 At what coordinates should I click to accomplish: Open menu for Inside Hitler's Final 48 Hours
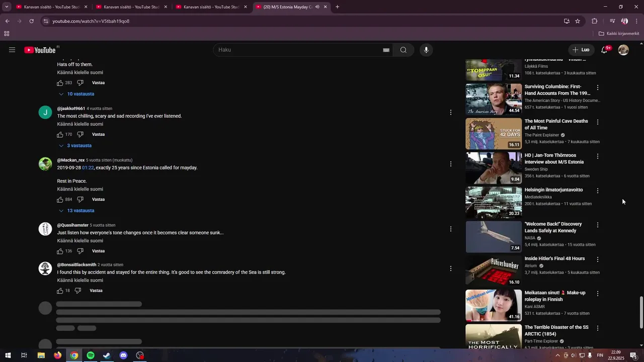point(598,259)
